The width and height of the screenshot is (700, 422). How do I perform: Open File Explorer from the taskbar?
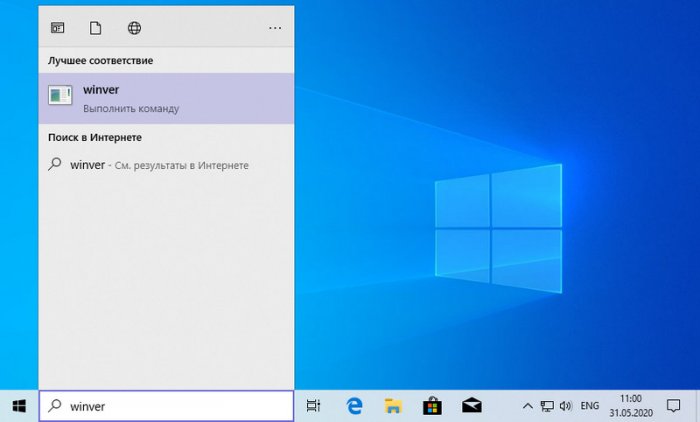[x=393, y=406]
